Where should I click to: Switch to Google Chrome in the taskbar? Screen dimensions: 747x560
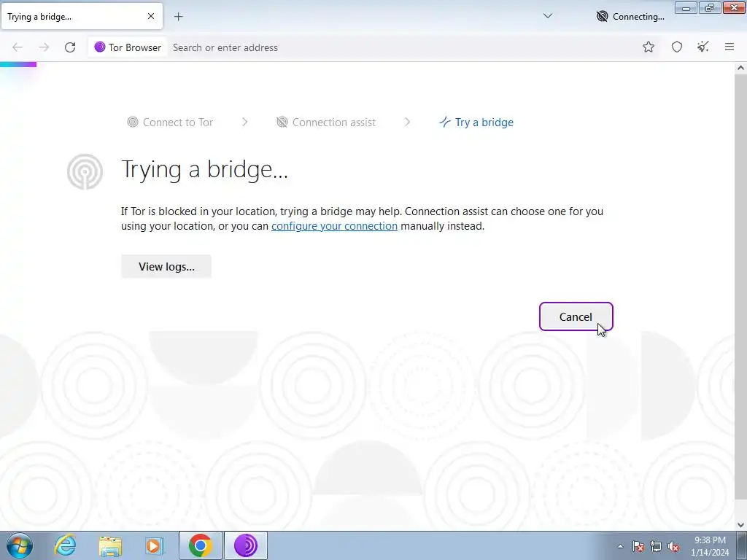(x=200, y=545)
